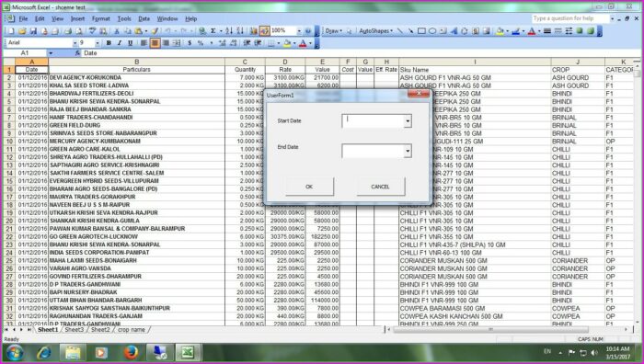Image resolution: width=644 pixels, height=364 pixels.
Task: Open Firefox from the Windows taskbar
Action: (x=131, y=352)
